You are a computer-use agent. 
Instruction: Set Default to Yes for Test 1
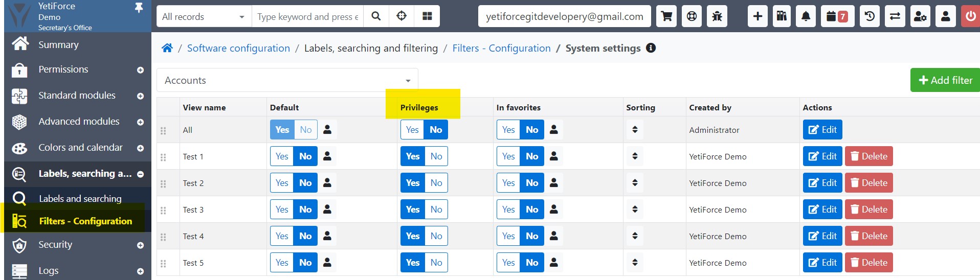(x=282, y=156)
